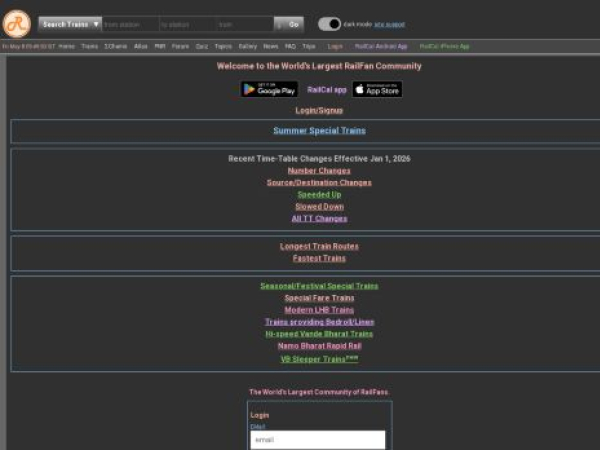Screen dimensions: 600x450
Task: Open Seasonal/Festival Special Trains link
Action: (x=319, y=286)
